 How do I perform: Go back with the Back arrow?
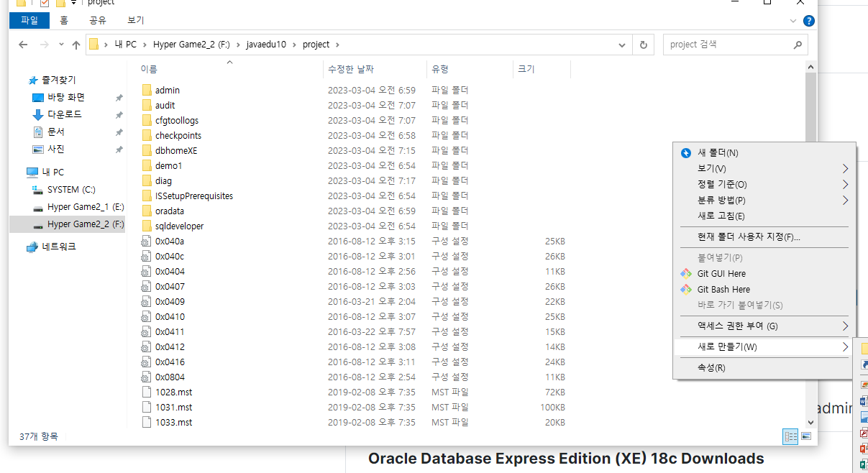tap(23, 44)
